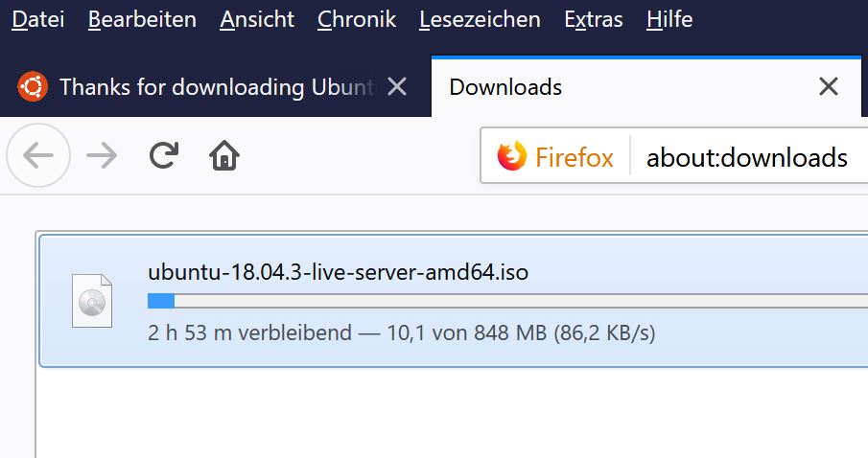Screen dimensions: 868x458
Task: Click the Ubuntu favicon on first tab
Action: click(x=32, y=87)
